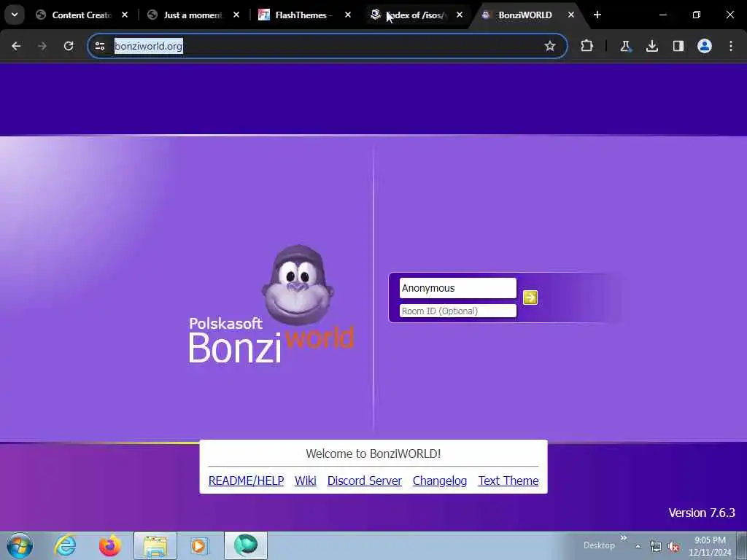Go back to the previous page

tap(16, 46)
